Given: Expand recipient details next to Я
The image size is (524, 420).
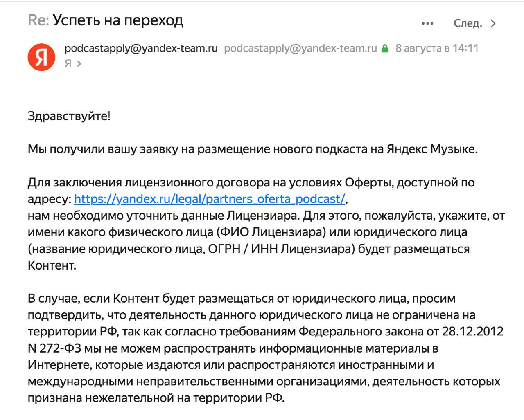Looking at the screenshot, I should [79, 63].
